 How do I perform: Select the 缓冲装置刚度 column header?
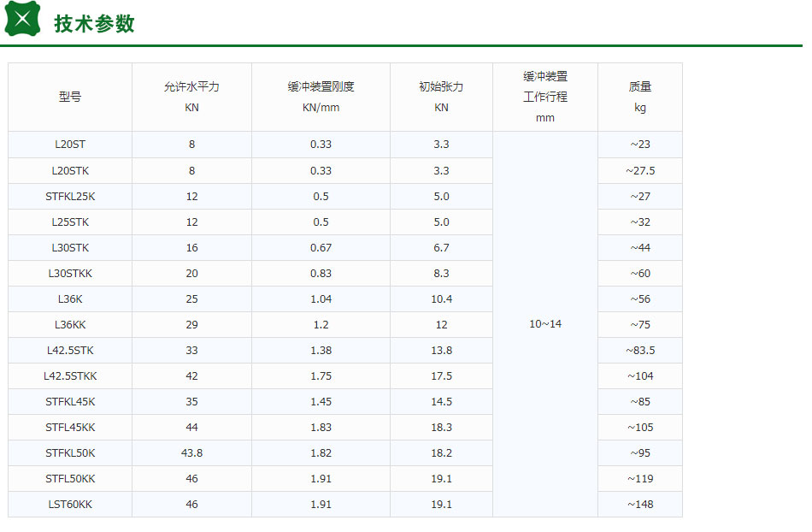pos(321,97)
